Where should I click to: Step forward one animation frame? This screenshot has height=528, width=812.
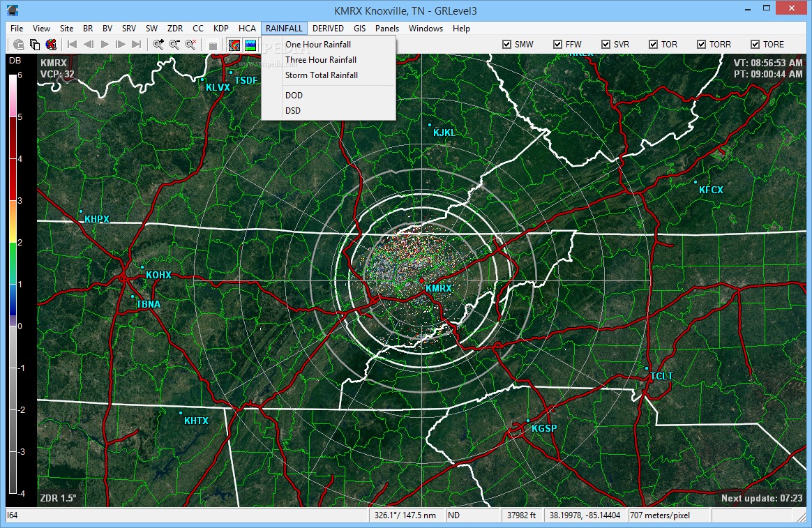pyautogui.click(x=121, y=45)
